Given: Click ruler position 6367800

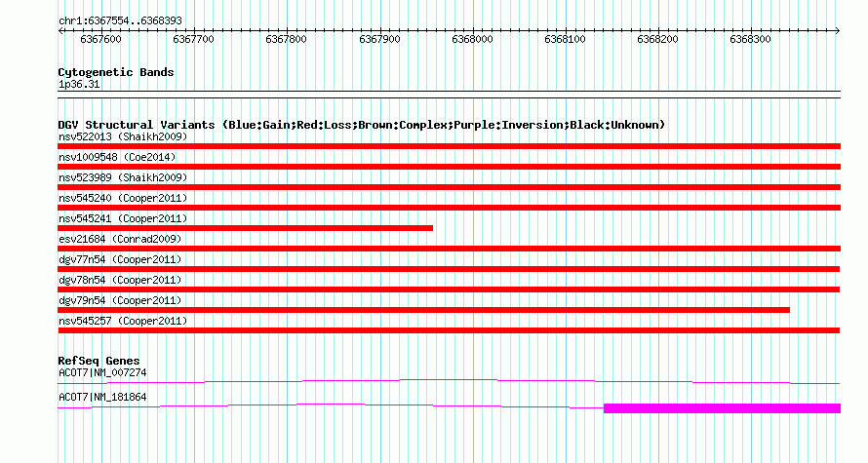Looking at the screenshot, I should 286,39.
